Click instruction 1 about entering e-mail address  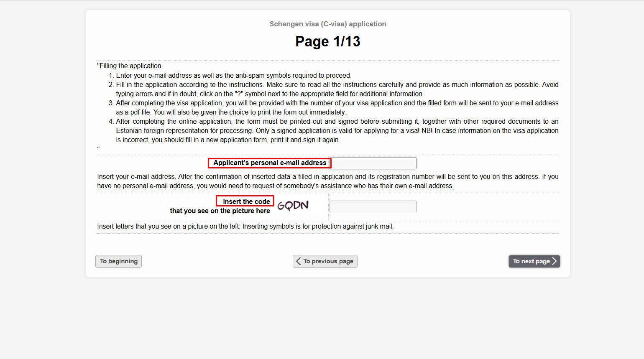(233, 75)
